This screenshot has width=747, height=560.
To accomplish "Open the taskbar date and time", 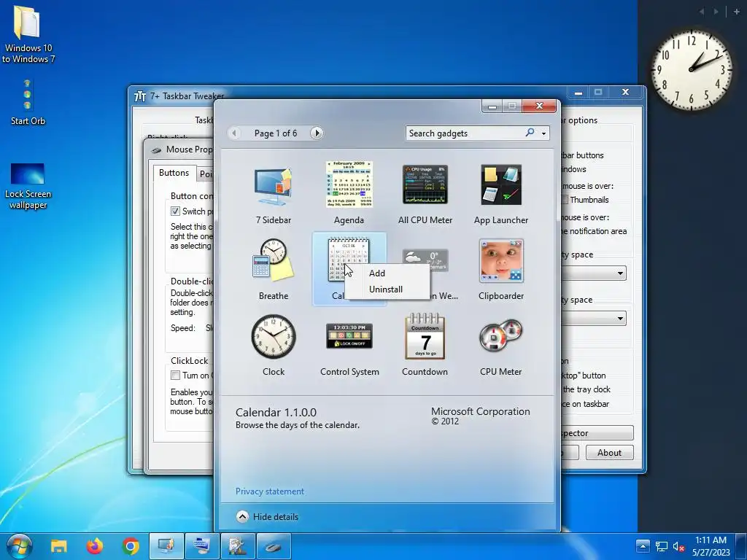I will click(711, 546).
